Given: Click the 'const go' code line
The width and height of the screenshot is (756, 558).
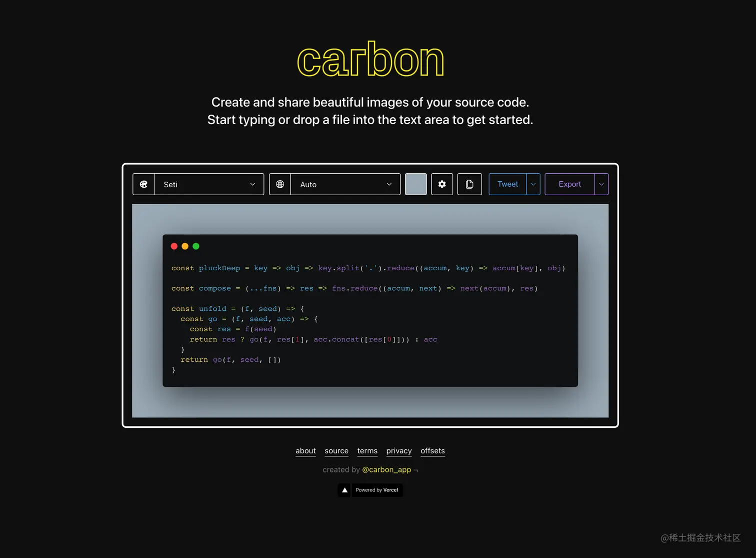Looking at the screenshot, I should click(x=249, y=319).
